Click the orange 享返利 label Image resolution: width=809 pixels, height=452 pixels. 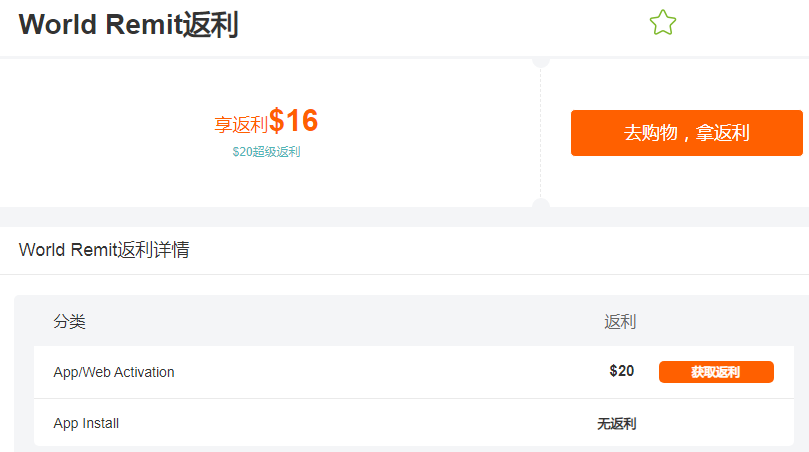pyautogui.click(x=241, y=125)
